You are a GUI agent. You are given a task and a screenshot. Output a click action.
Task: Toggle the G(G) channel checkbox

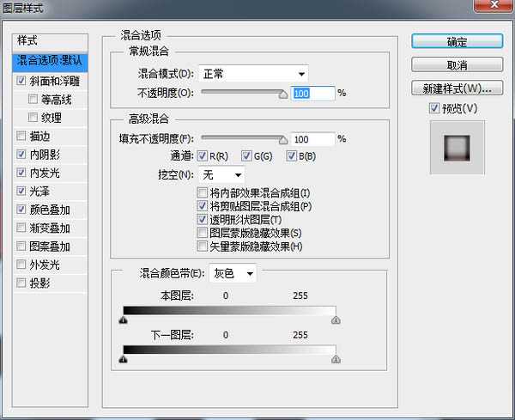[x=246, y=155]
